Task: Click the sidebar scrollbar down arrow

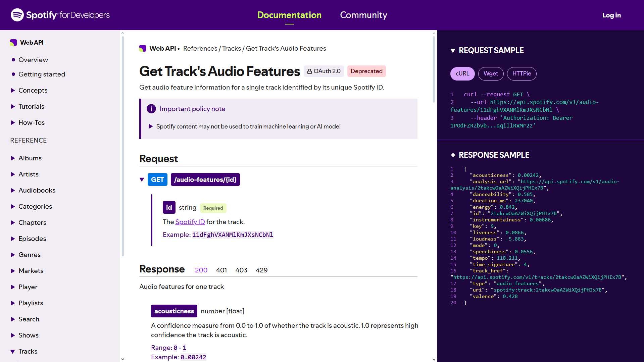Action: [x=122, y=359]
